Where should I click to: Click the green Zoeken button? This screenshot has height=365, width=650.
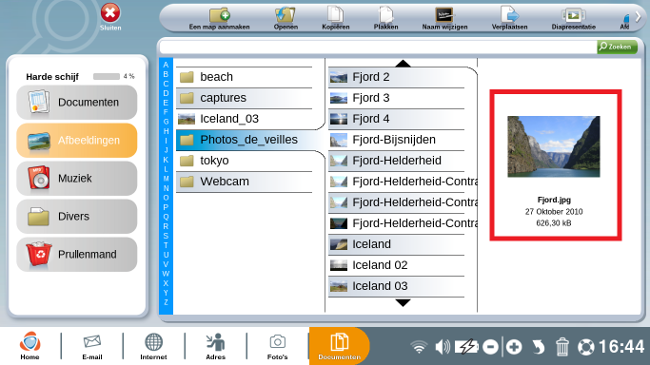tap(617, 46)
